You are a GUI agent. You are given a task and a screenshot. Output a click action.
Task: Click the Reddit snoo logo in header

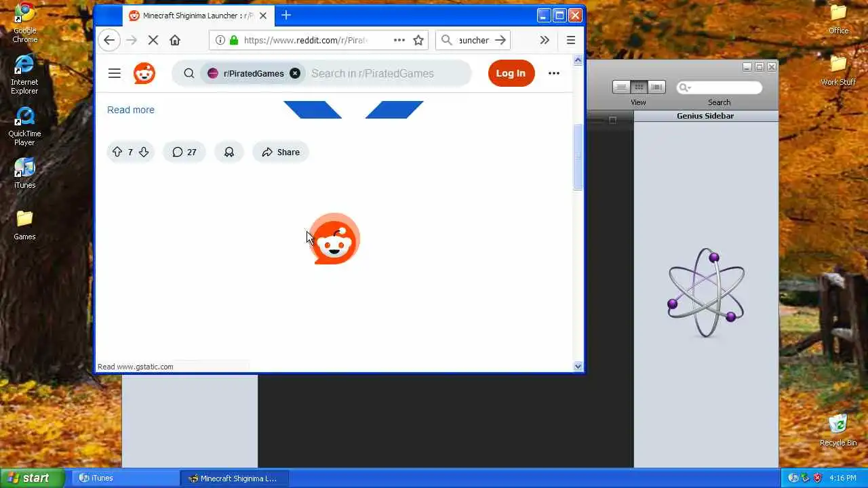point(144,73)
